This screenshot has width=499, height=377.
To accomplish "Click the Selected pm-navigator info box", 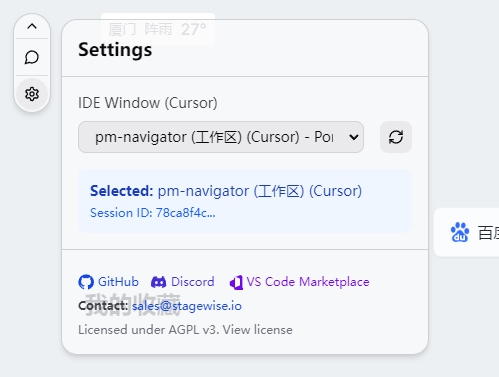I will pyautogui.click(x=245, y=201).
